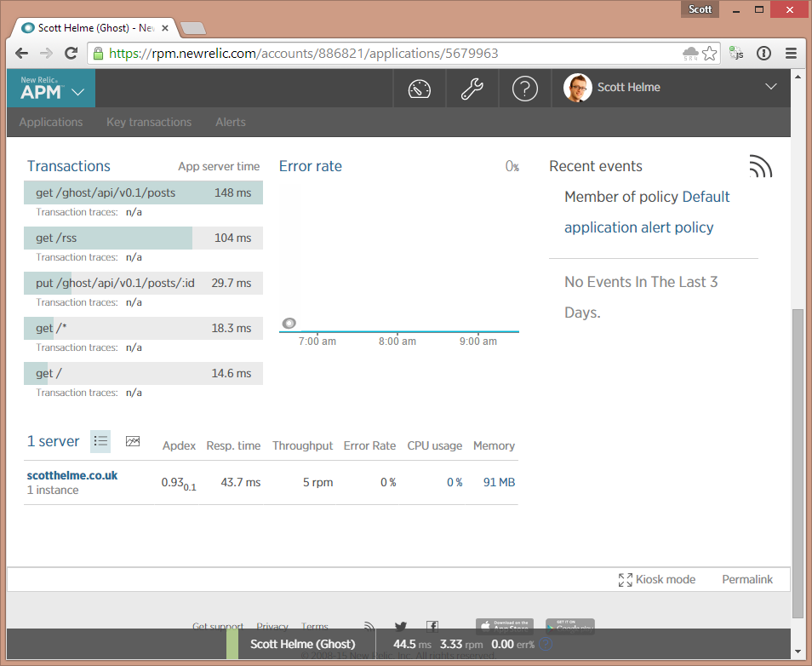Viewport: 812px width, 666px height.
Task: Open the help question mark icon
Action: pos(524,89)
